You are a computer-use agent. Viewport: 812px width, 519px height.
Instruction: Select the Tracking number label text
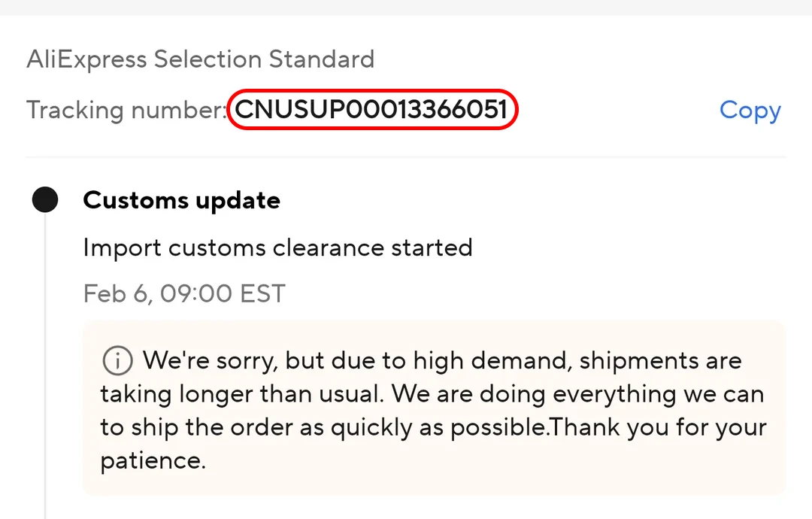click(124, 110)
